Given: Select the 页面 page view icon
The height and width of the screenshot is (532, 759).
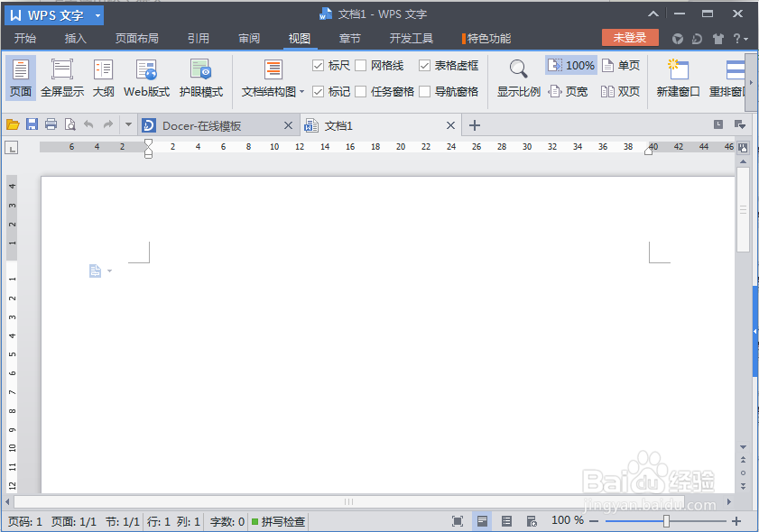Looking at the screenshot, I should (21, 78).
